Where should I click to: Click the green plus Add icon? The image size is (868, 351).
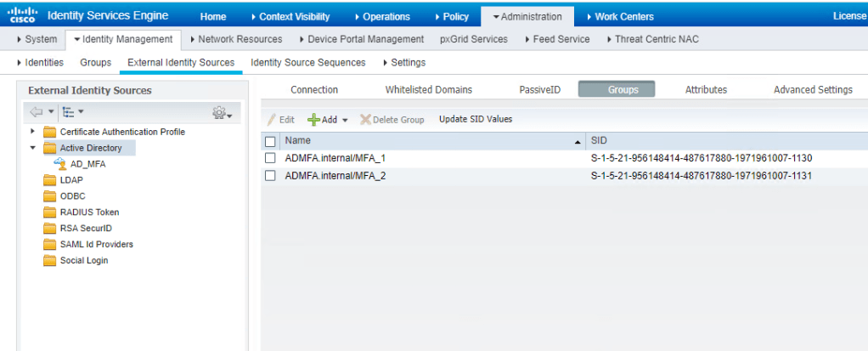pos(313,120)
